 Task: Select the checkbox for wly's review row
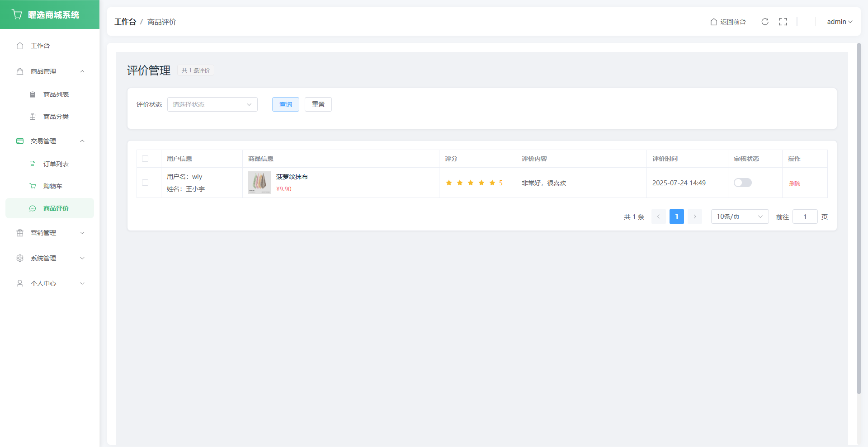pyautogui.click(x=145, y=183)
